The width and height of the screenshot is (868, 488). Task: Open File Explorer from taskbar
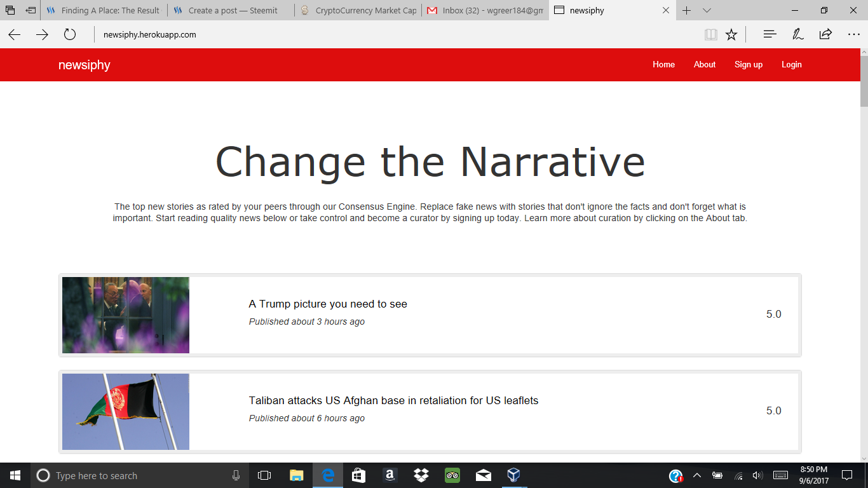(296, 475)
